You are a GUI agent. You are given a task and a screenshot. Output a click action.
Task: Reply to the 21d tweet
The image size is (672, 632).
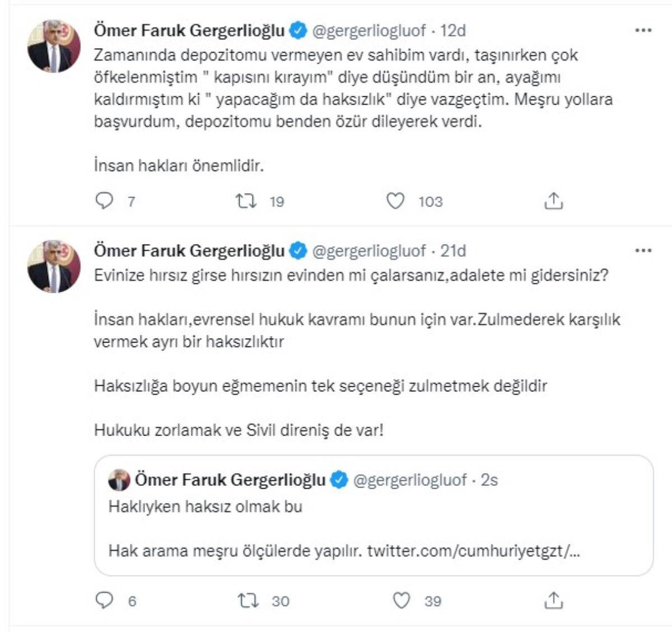click(105, 601)
